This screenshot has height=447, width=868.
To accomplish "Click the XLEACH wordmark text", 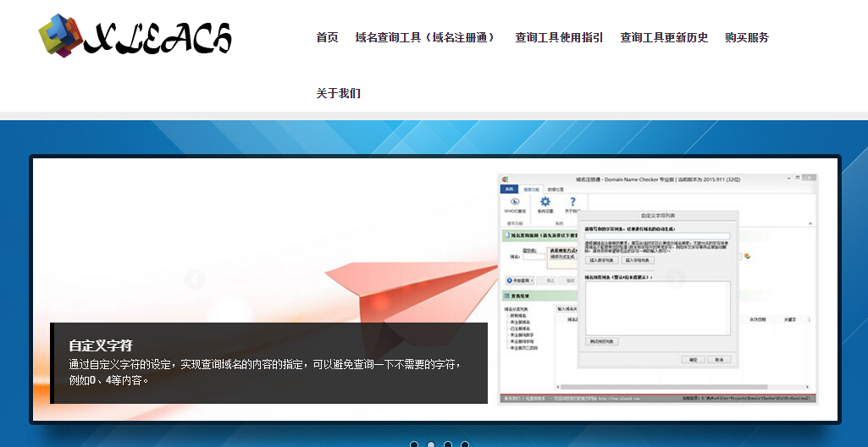I will (158, 37).
